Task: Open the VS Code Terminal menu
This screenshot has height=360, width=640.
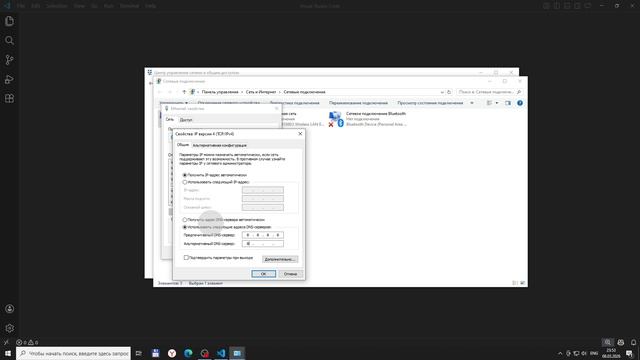Action: tap(129, 6)
